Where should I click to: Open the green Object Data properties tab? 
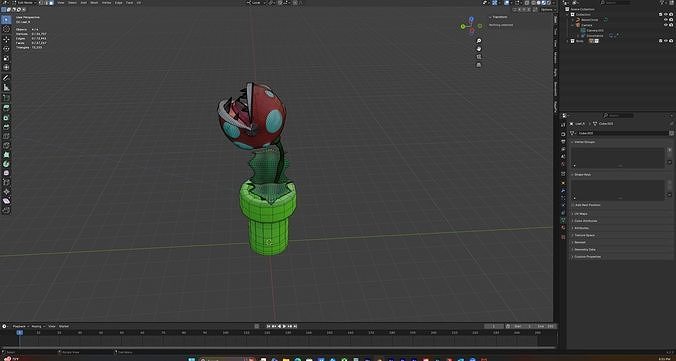(563, 220)
